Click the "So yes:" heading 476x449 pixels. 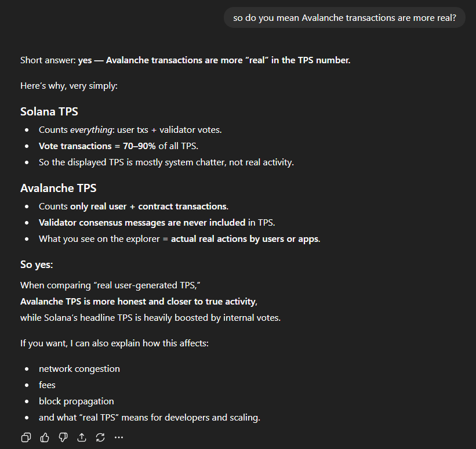(x=37, y=265)
